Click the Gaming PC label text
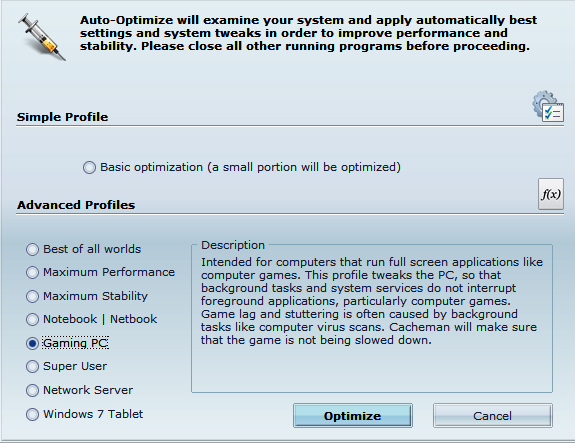The height and width of the screenshot is (443, 575). pyautogui.click(x=75, y=343)
